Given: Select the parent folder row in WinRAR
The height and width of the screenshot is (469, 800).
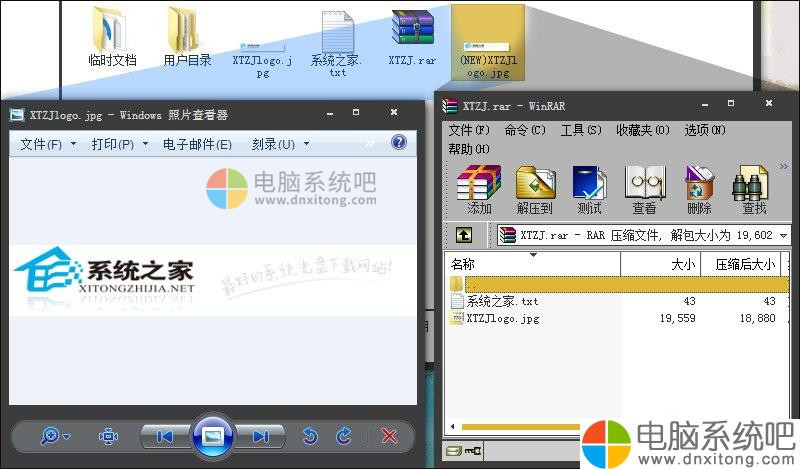Looking at the screenshot, I should click(x=618, y=284).
